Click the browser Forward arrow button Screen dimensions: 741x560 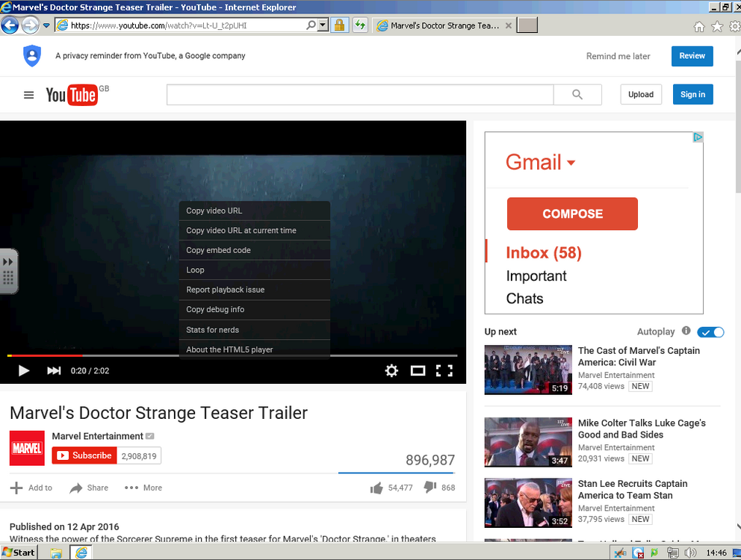pos(30,25)
